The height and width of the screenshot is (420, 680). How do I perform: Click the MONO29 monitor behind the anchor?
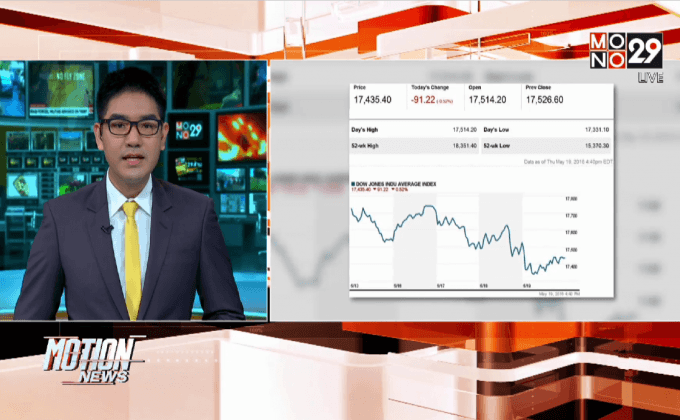pos(189,130)
